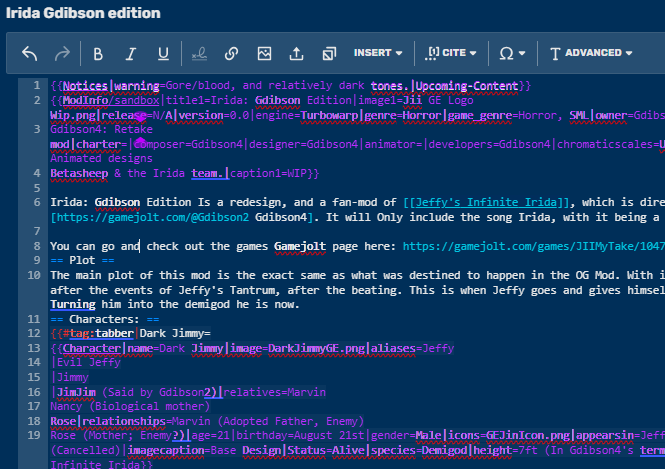Click the Jeffy's Infinite Irida wikilink
This screenshot has width=665, height=469.
tap(486, 202)
